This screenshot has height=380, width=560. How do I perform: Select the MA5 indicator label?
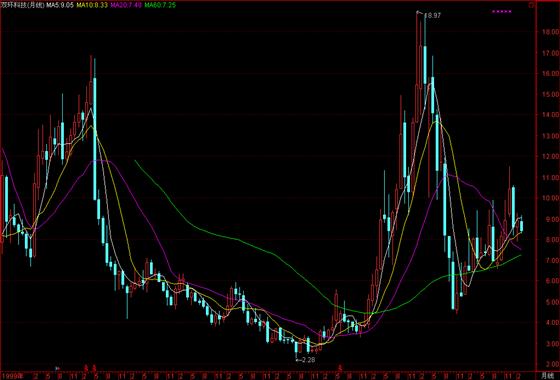pos(61,5)
